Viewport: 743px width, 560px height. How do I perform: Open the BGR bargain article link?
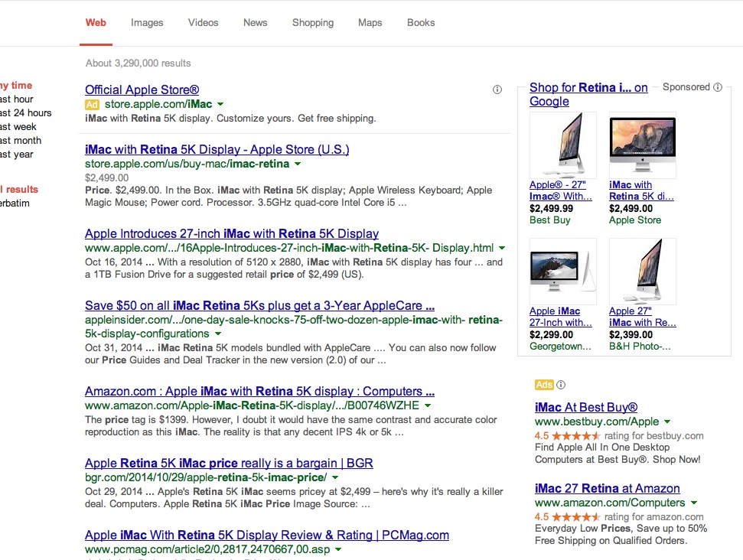coord(229,463)
